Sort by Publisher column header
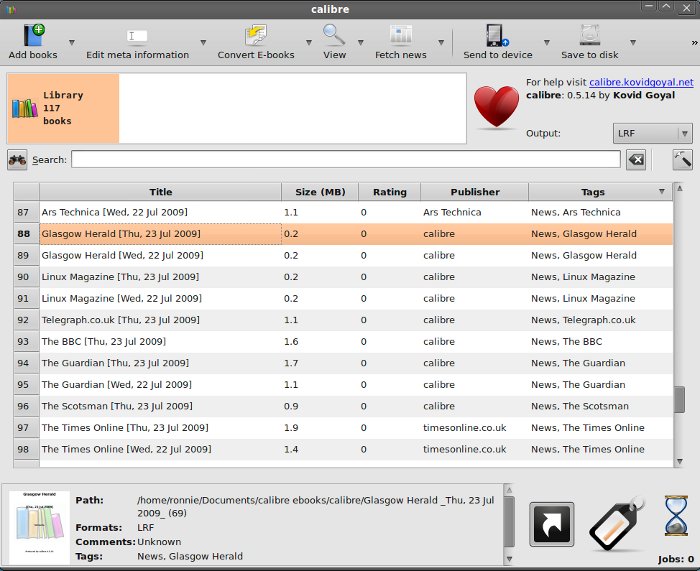 (x=475, y=192)
